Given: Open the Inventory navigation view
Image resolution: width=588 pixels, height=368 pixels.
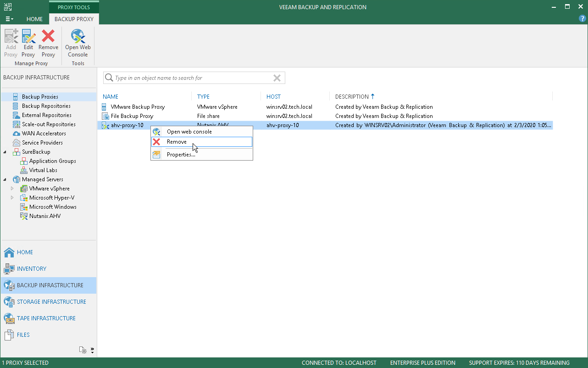Looking at the screenshot, I should click(x=49, y=269).
